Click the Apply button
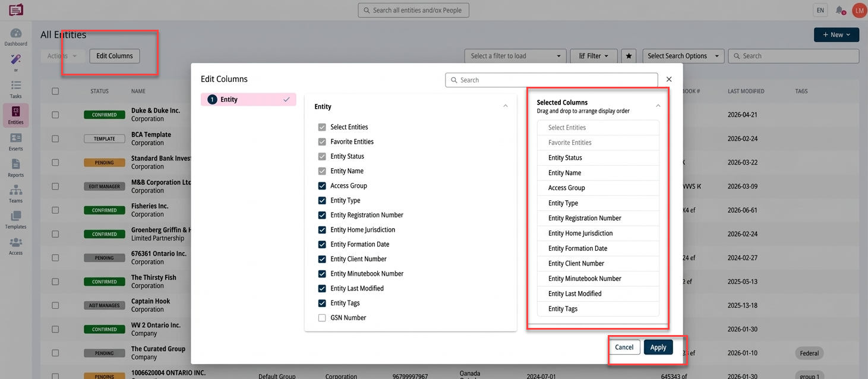The height and width of the screenshot is (379, 868). (x=658, y=348)
